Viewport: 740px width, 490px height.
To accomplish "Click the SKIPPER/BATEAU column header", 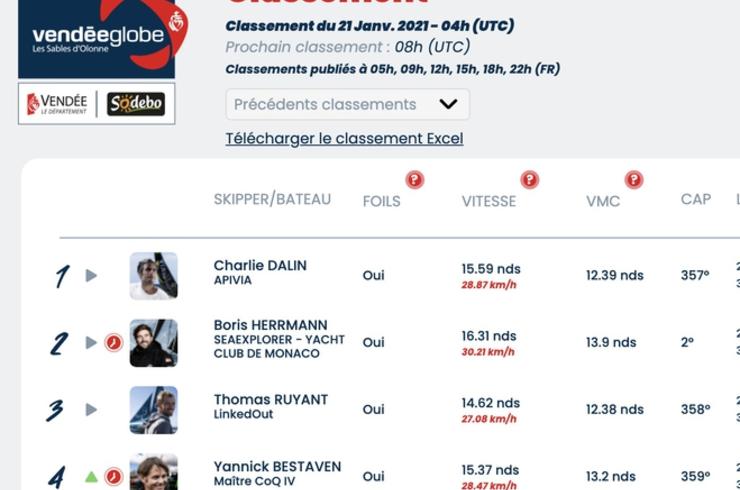I will pyautogui.click(x=272, y=199).
